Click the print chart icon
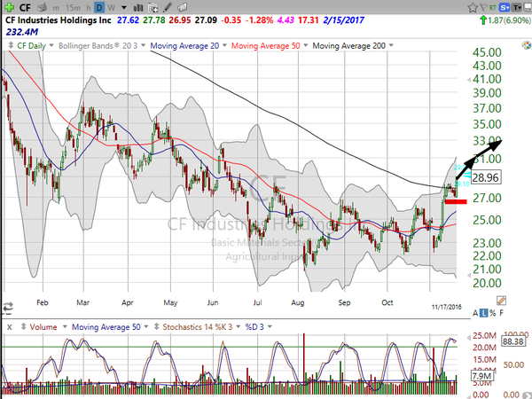The height and width of the screenshot is (399, 532). coord(43,7)
